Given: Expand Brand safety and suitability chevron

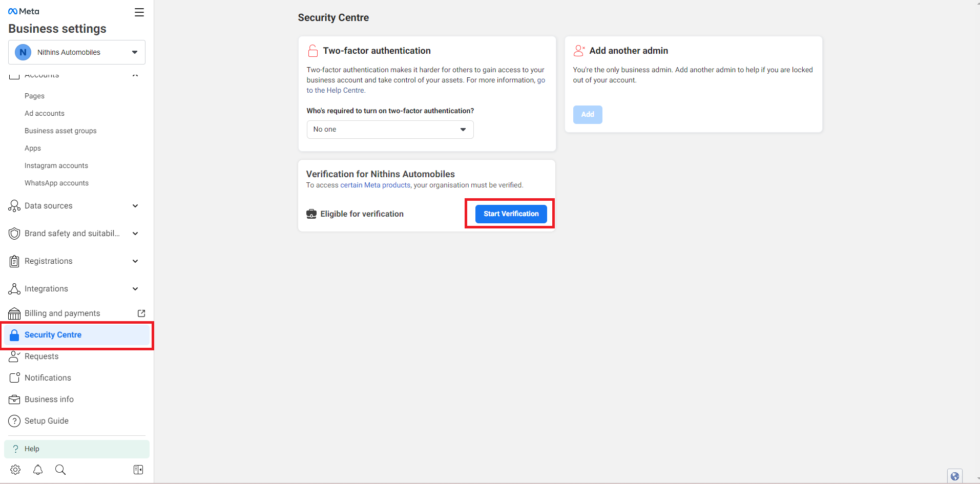Looking at the screenshot, I should pos(135,234).
